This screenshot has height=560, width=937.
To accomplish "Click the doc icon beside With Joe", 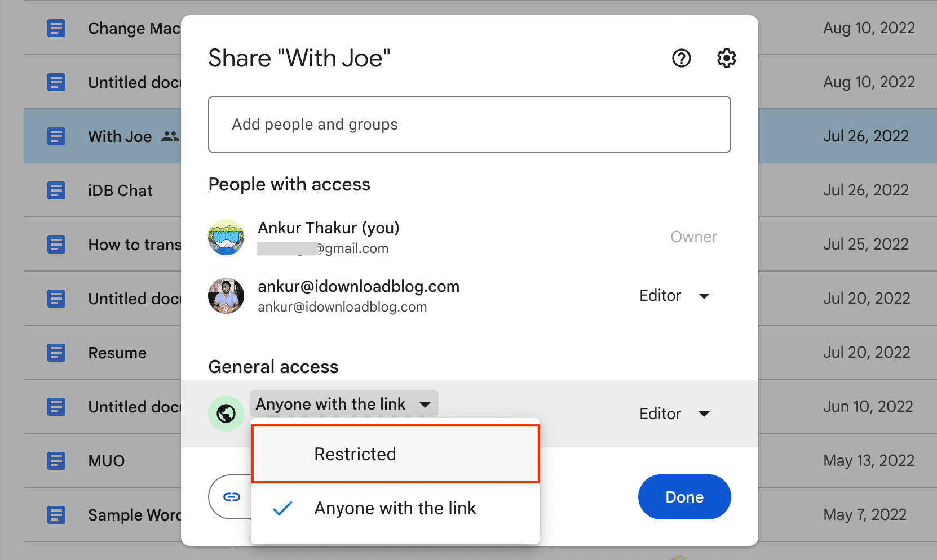I will 56,136.
